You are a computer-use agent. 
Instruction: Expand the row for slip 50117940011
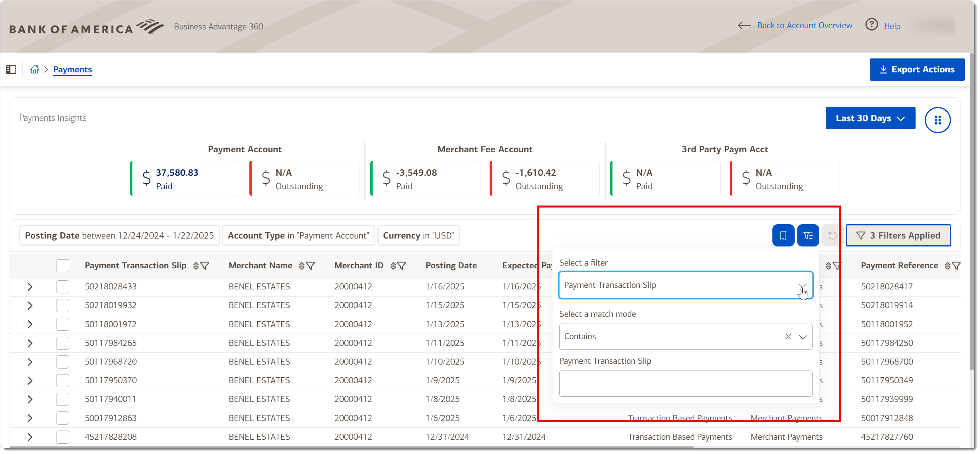(x=30, y=399)
